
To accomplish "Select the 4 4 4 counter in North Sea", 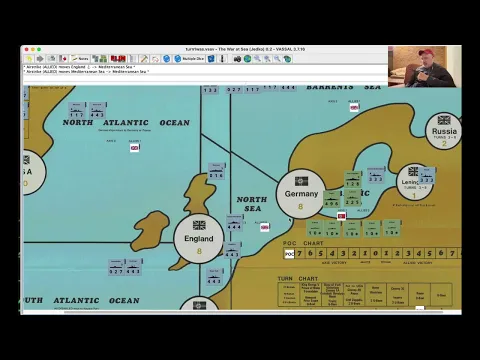I will click(x=234, y=223).
